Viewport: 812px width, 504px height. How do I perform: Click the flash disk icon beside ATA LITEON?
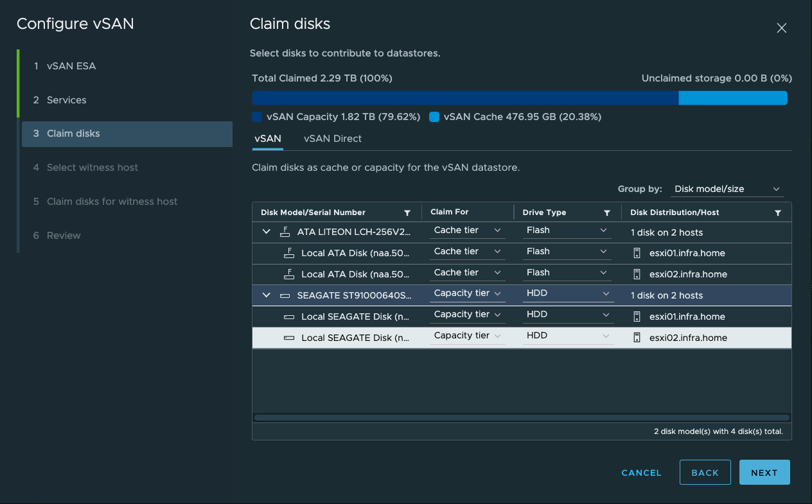(285, 231)
